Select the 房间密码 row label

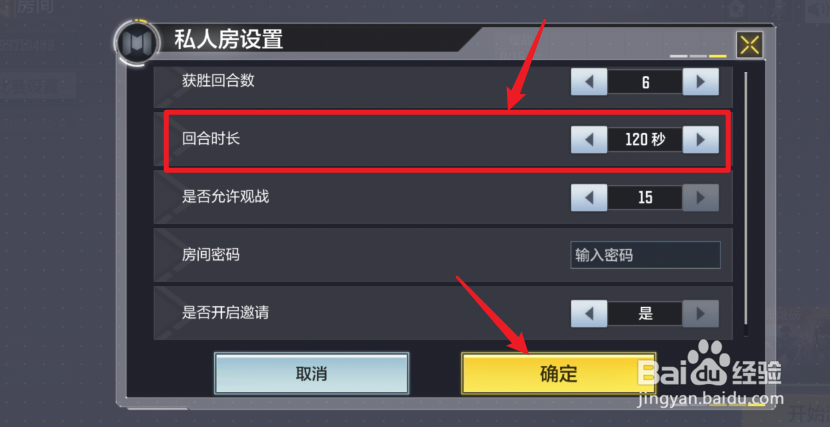211,255
